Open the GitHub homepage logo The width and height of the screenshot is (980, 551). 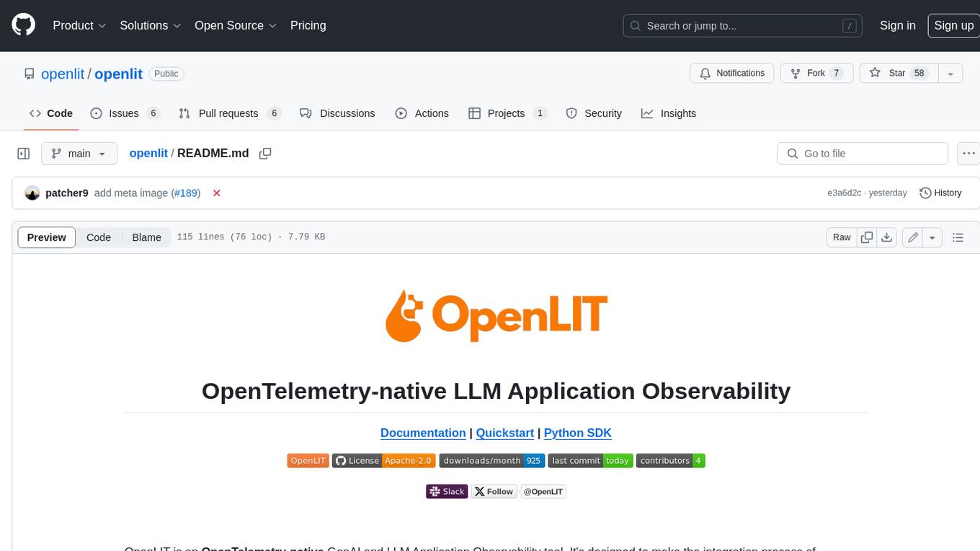(24, 25)
